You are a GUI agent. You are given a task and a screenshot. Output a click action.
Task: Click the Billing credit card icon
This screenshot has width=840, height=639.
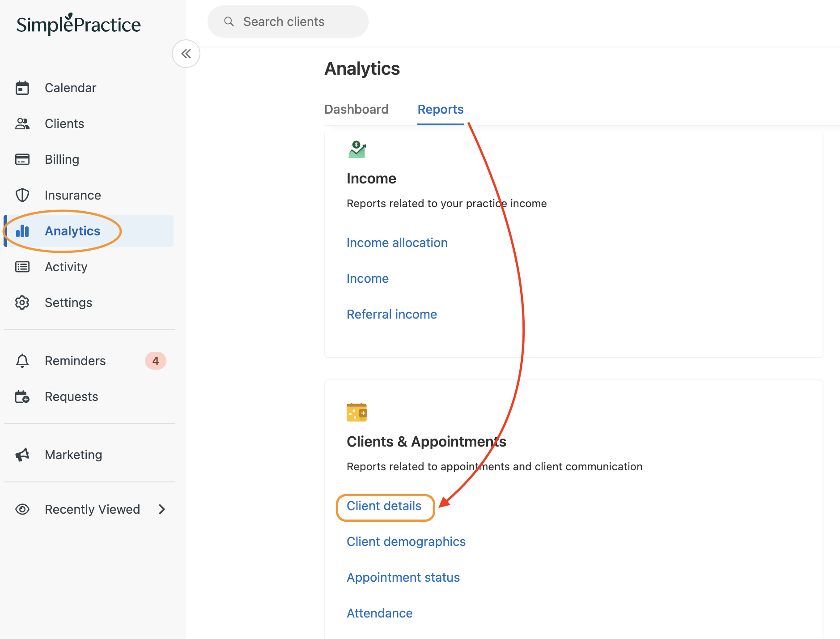[x=22, y=159]
